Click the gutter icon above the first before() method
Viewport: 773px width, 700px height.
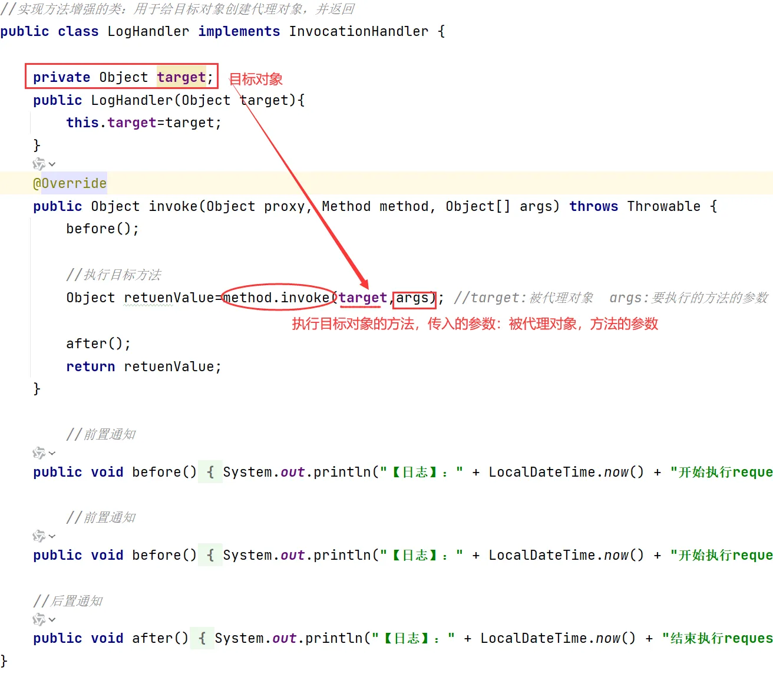point(39,453)
